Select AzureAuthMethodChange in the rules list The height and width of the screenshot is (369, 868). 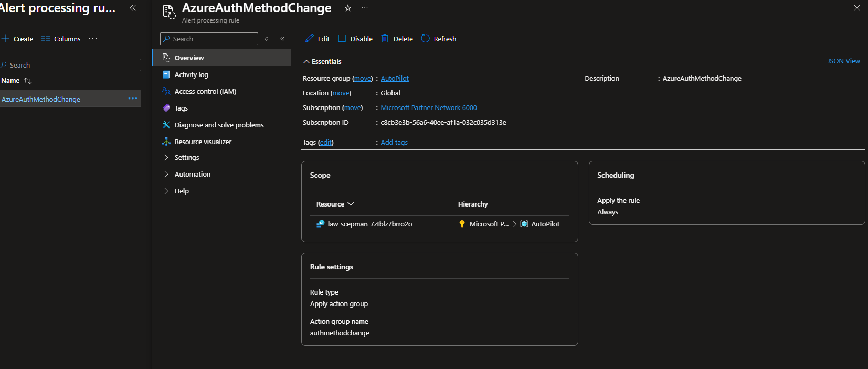41,99
